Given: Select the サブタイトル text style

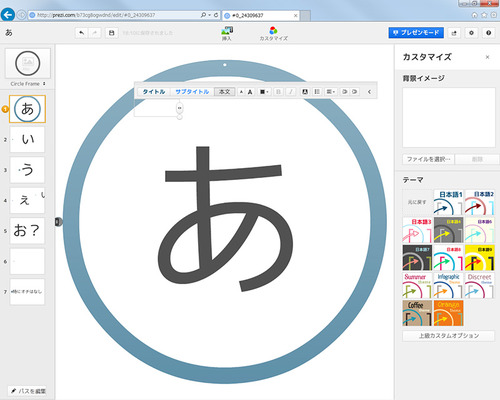Looking at the screenshot, I should [192, 92].
